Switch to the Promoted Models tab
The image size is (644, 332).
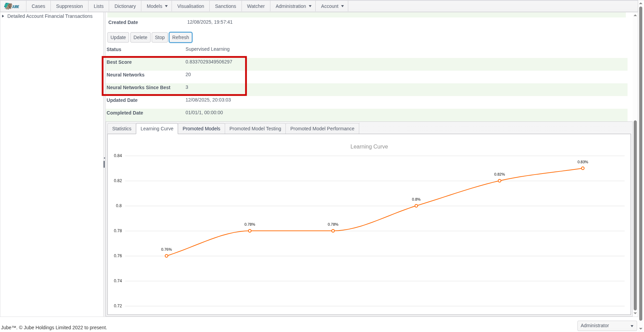pos(201,129)
